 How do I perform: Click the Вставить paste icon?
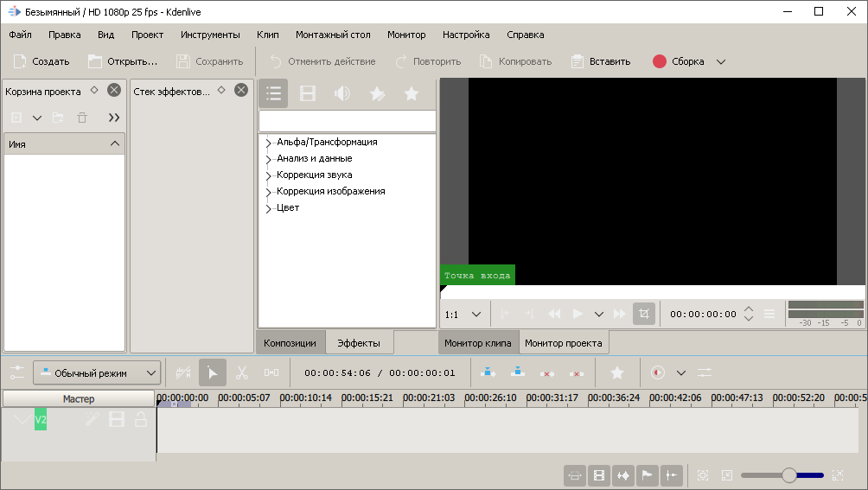coord(577,61)
